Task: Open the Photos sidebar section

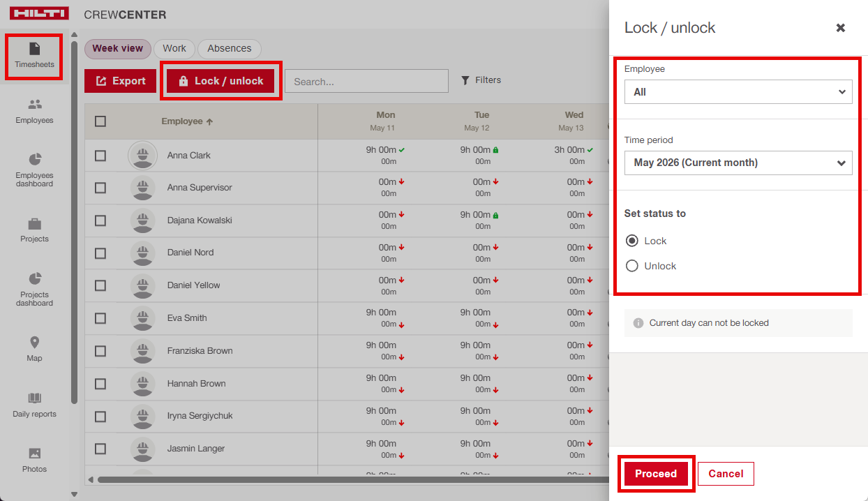Action: (x=34, y=460)
